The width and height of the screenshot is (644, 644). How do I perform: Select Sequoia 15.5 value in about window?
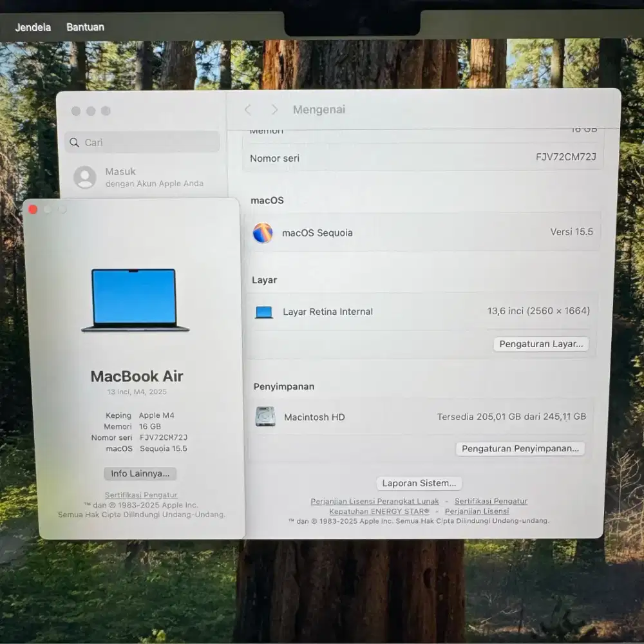(x=164, y=448)
